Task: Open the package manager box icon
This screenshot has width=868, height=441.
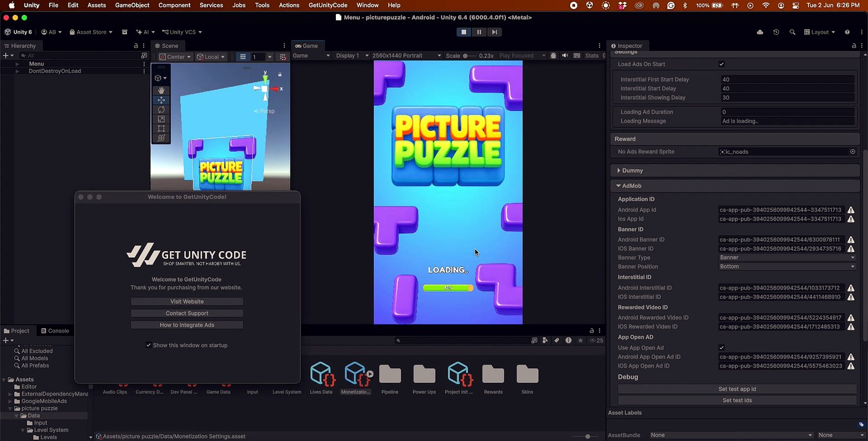Action: [124, 32]
